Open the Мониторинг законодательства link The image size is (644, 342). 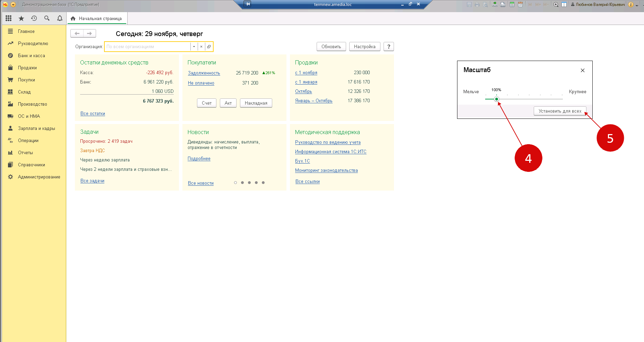tap(326, 170)
